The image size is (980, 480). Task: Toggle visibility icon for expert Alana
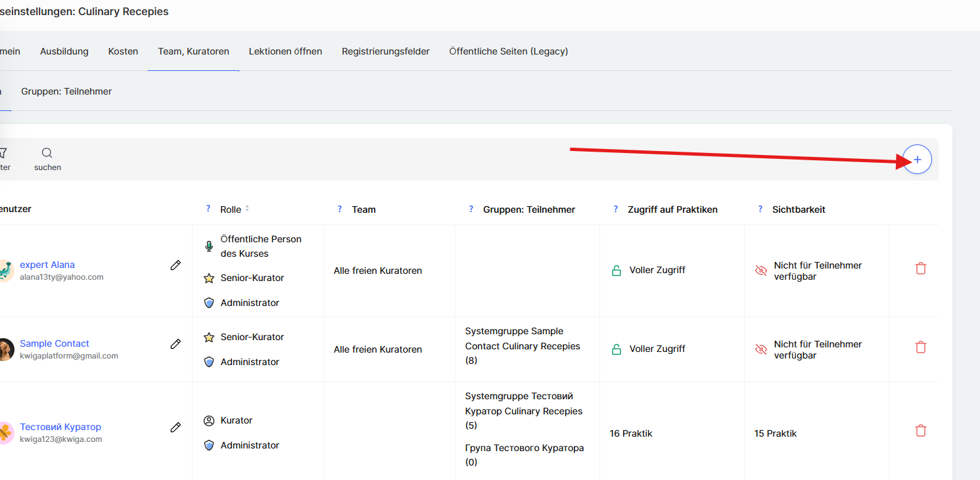761,271
